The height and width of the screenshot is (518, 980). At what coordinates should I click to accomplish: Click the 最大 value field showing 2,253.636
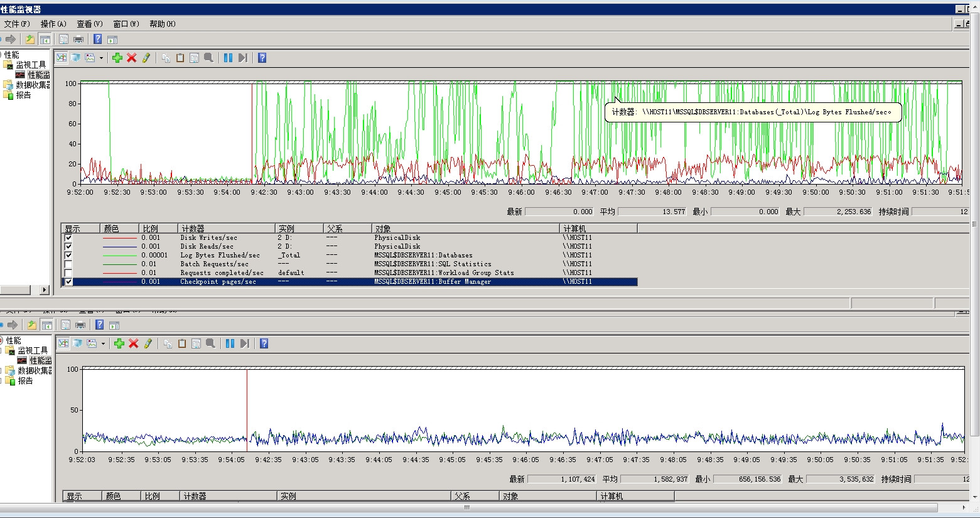(x=838, y=212)
